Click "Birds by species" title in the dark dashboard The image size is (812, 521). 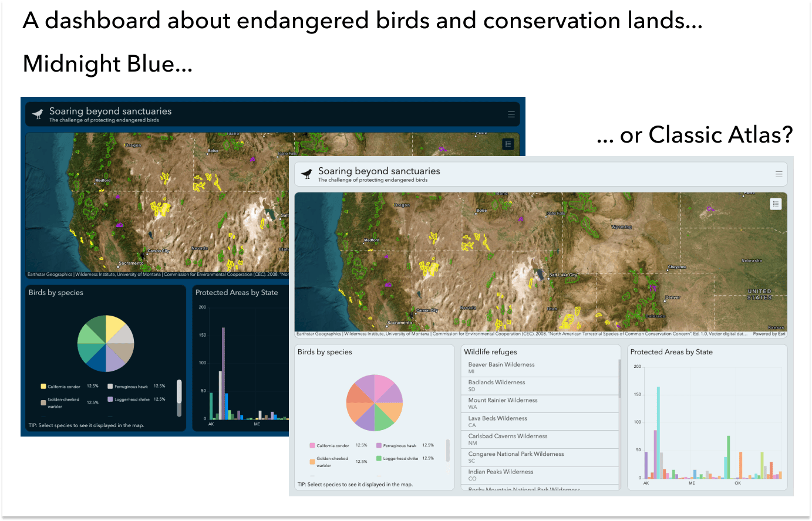pos(56,293)
